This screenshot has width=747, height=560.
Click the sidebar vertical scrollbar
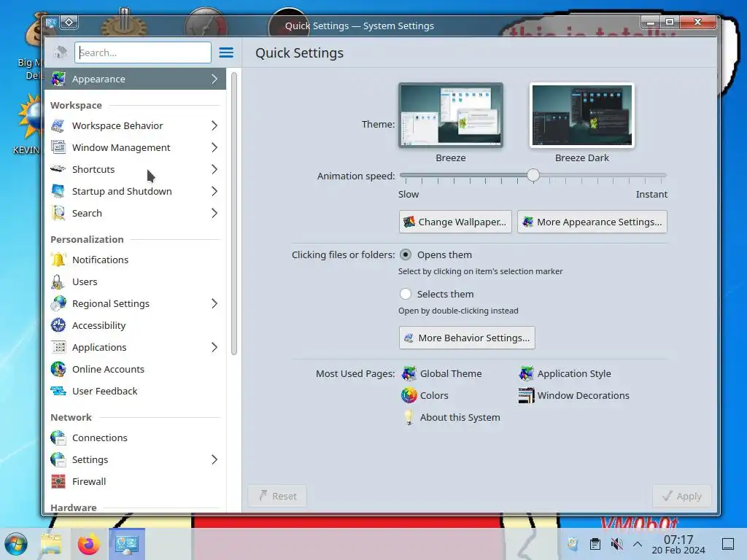[234, 214]
